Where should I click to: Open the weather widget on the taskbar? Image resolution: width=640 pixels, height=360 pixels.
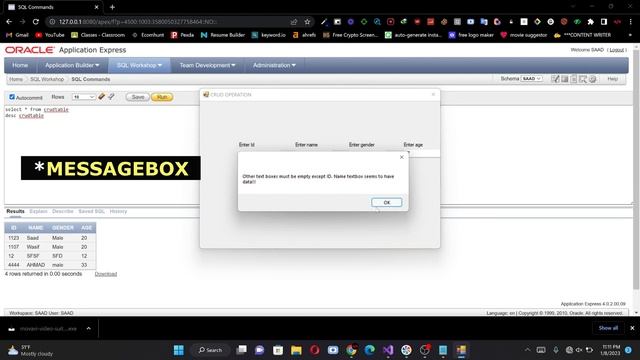click(31, 350)
